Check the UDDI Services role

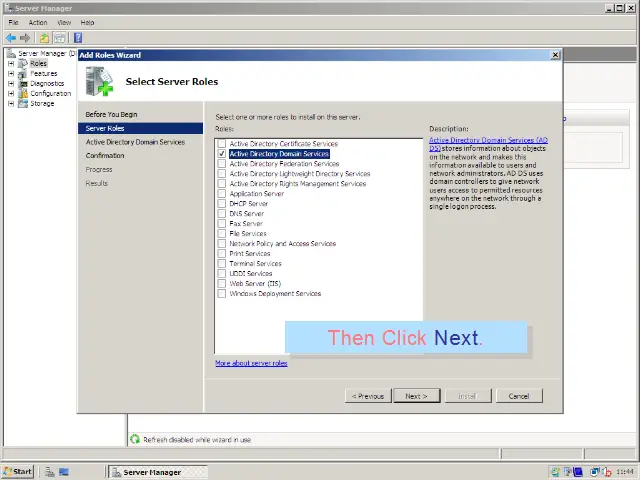[222, 274]
